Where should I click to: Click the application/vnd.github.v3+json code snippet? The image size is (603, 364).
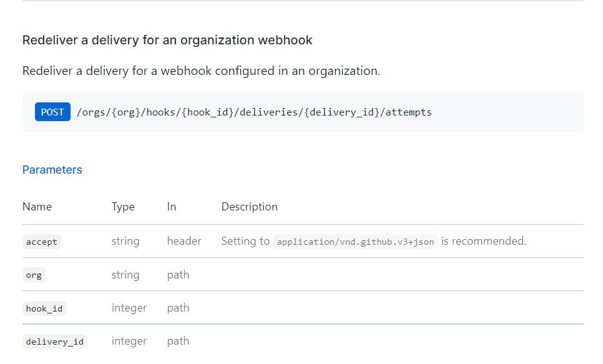355,242
